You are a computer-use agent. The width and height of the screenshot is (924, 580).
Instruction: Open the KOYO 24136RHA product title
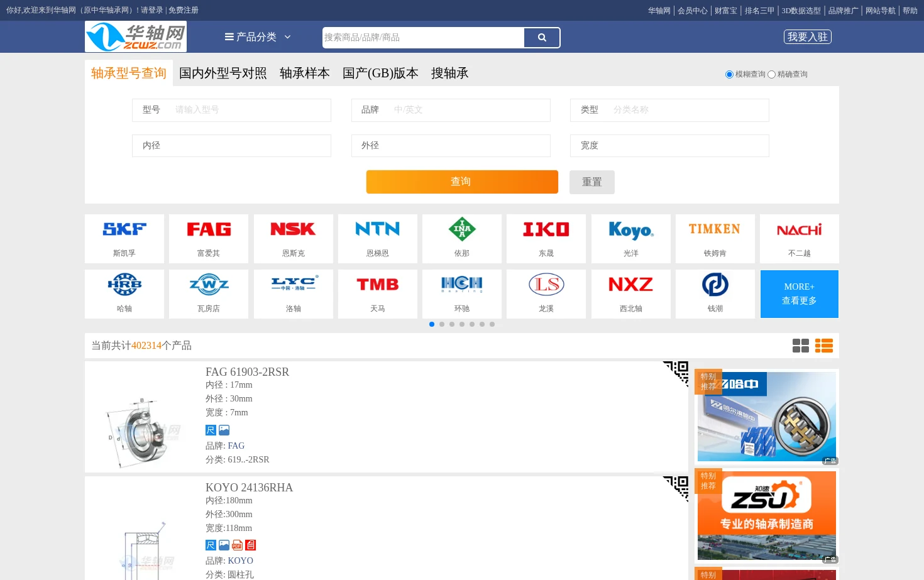click(x=249, y=488)
